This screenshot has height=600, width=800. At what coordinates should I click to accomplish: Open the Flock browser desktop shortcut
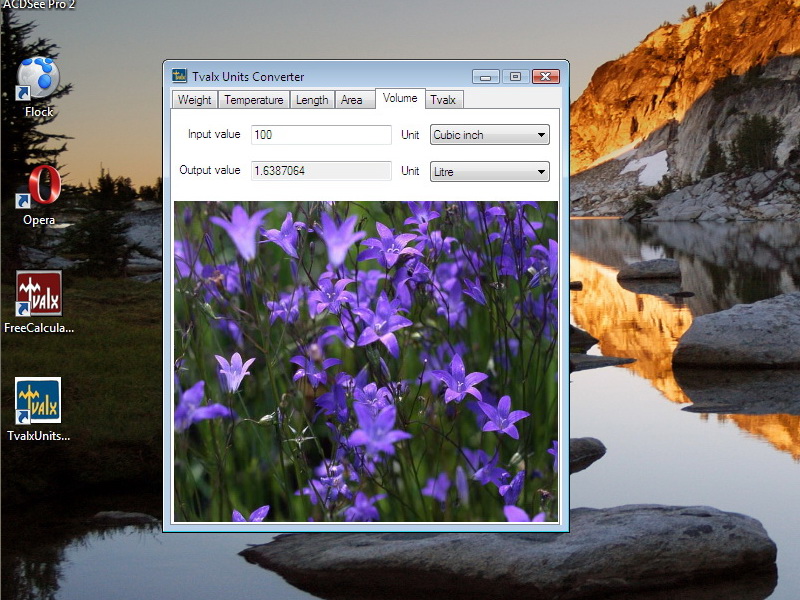pyautogui.click(x=39, y=79)
